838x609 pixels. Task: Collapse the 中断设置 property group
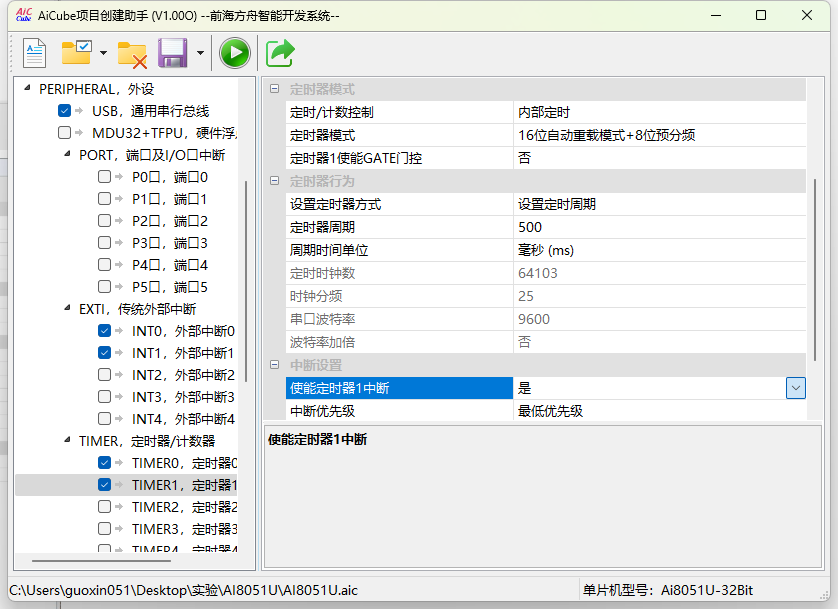275,364
